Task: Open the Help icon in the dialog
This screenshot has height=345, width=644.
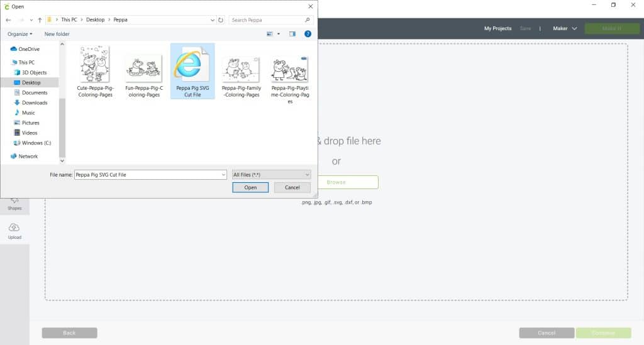Action: (x=308, y=34)
